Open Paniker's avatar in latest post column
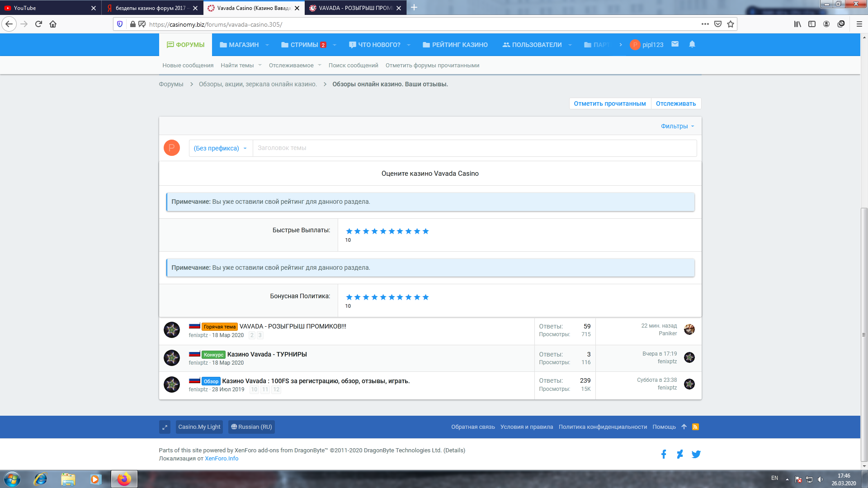The height and width of the screenshot is (488, 868). 689,329
